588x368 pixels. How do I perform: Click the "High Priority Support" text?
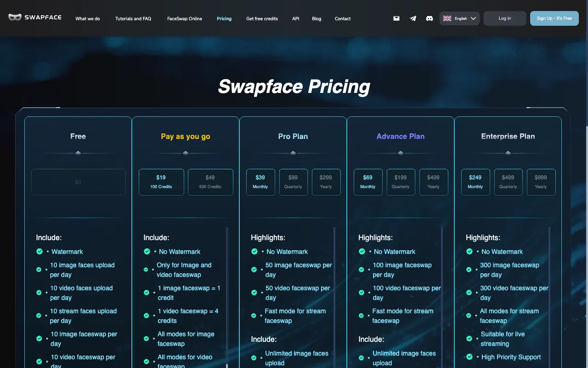(511, 357)
